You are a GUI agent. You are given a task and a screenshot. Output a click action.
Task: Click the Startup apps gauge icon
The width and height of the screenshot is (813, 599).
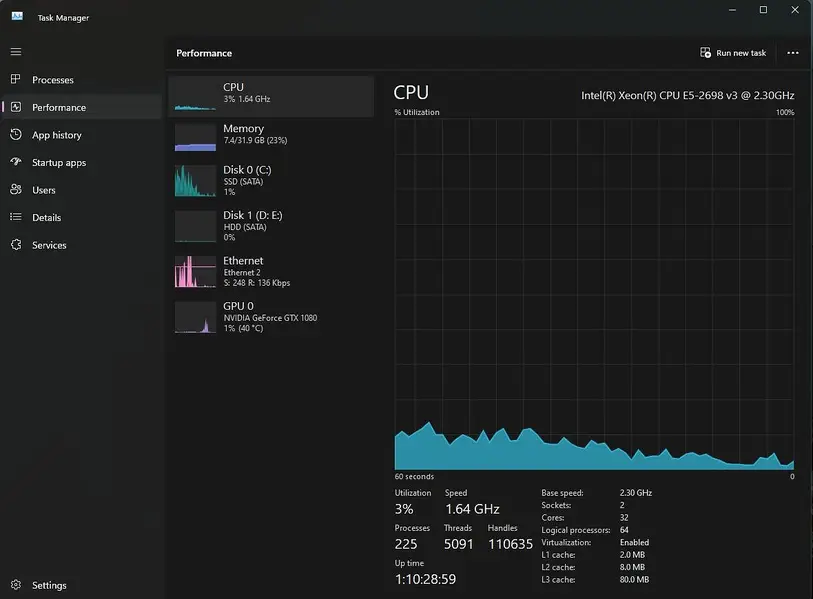pyautogui.click(x=16, y=162)
